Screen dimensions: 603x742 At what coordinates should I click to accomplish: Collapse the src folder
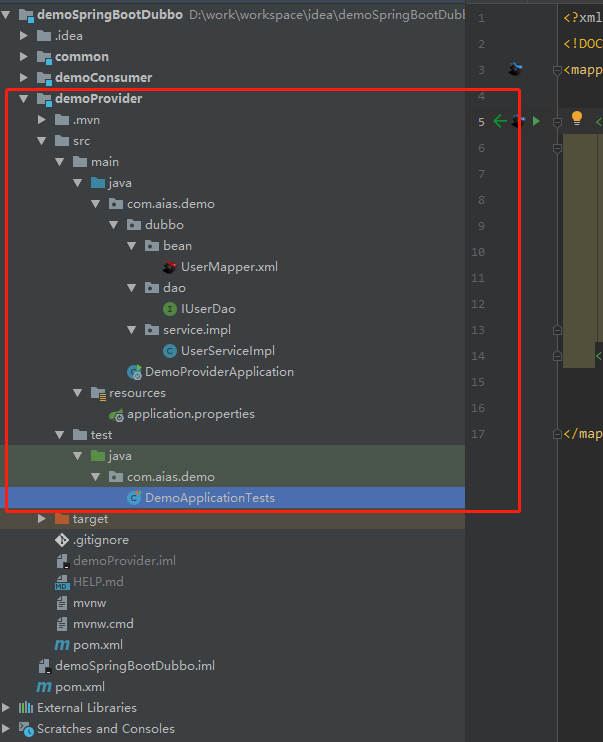[42, 141]
